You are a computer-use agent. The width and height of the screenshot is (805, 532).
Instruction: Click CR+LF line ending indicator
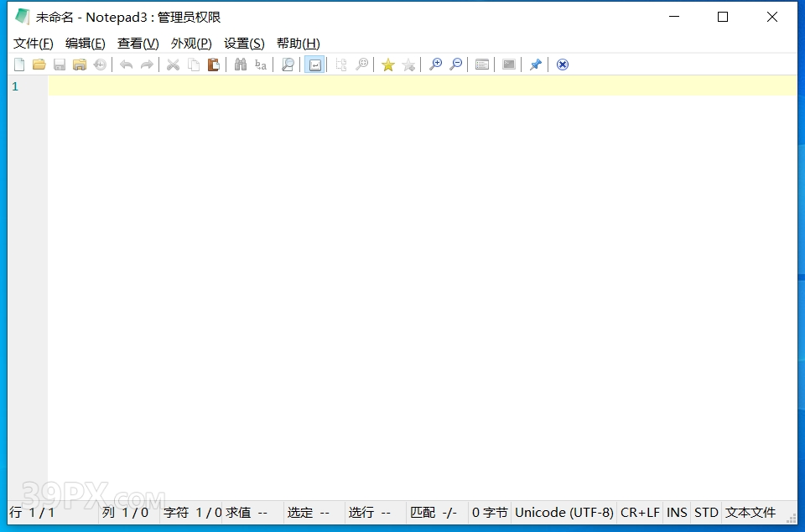tap(640, 512)
